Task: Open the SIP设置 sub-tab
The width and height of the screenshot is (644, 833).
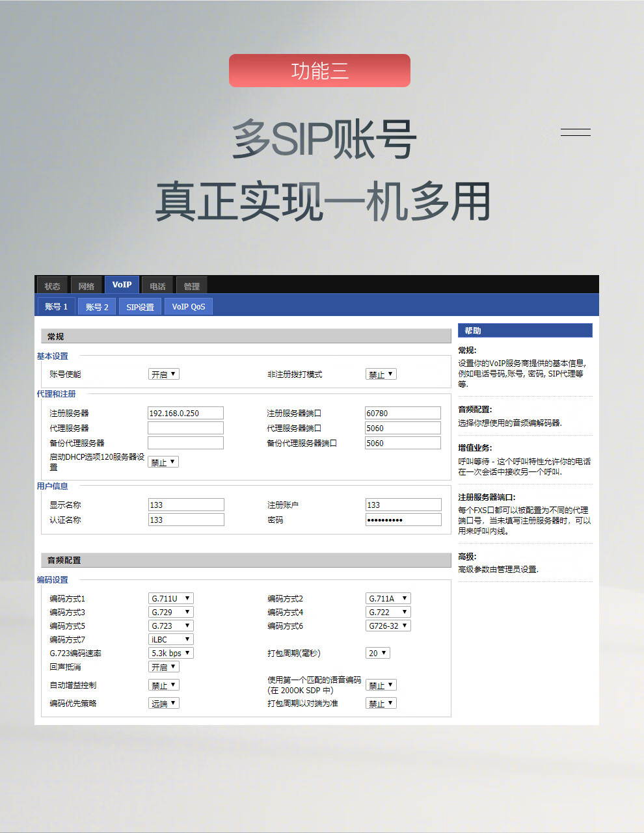Action: point(140,307)
